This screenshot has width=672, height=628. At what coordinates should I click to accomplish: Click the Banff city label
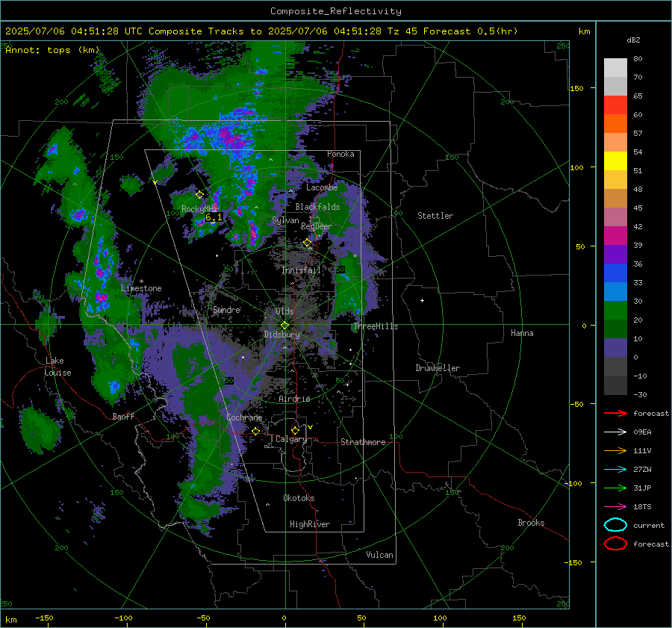coord(123,416)
